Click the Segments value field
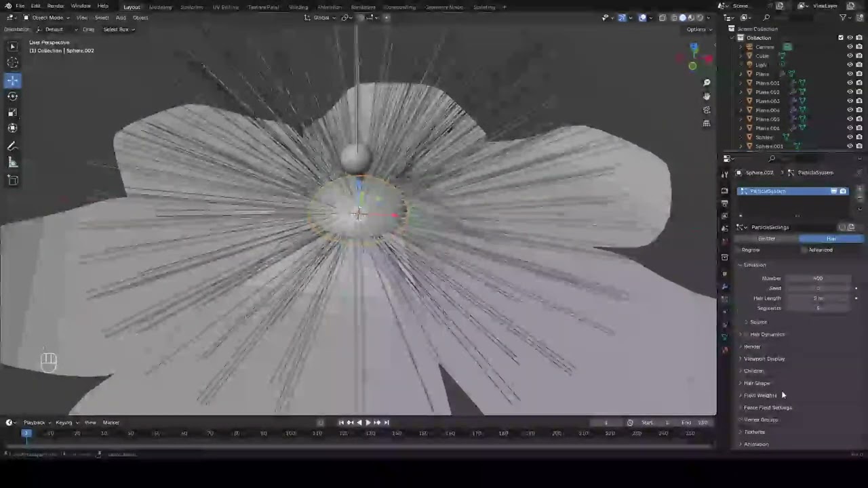Screen dimensions: 868x488 click(818, 308)
